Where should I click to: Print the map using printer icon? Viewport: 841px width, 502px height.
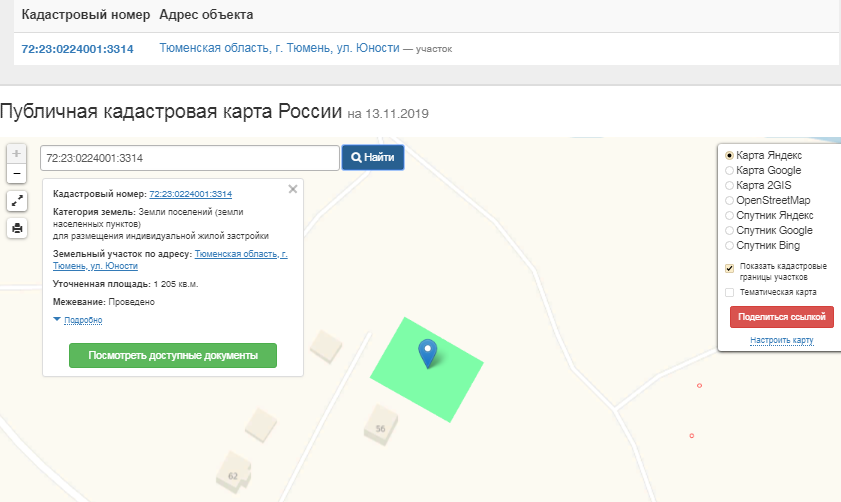[17, 228]
